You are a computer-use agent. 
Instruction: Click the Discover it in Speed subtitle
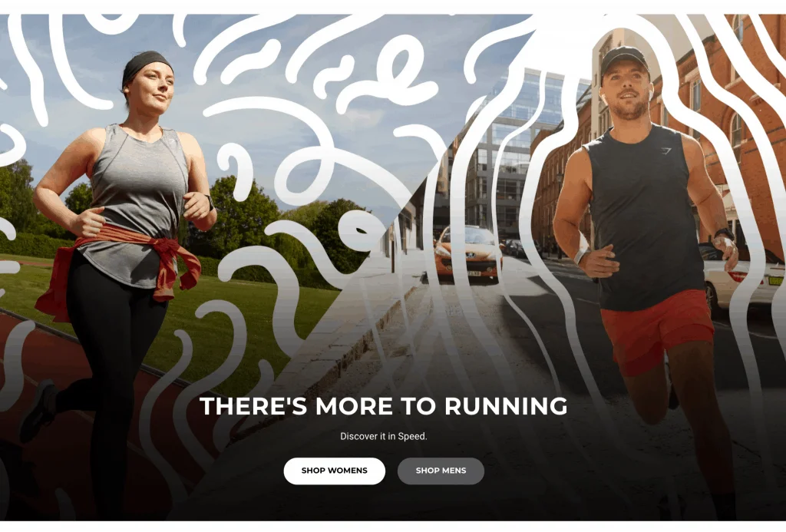(x=384, y=436)
